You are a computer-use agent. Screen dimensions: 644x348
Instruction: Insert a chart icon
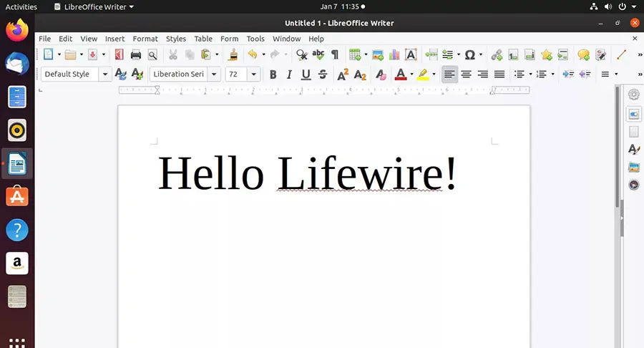tap(394, 54)
